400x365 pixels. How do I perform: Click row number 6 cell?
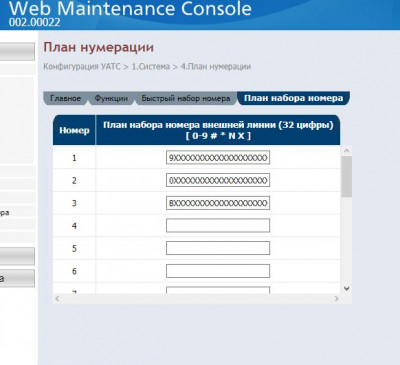[74, 271]
